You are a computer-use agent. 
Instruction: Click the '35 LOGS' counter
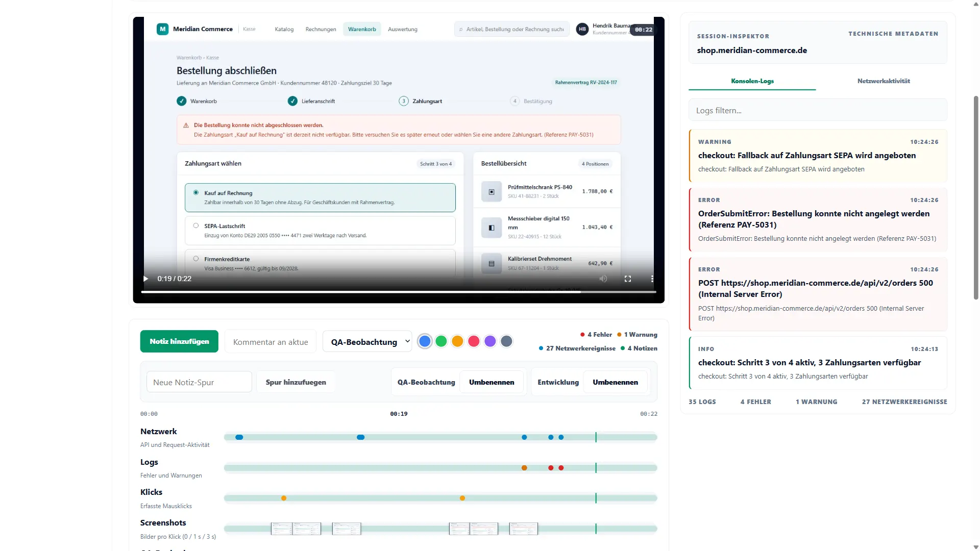coord(702,402)
